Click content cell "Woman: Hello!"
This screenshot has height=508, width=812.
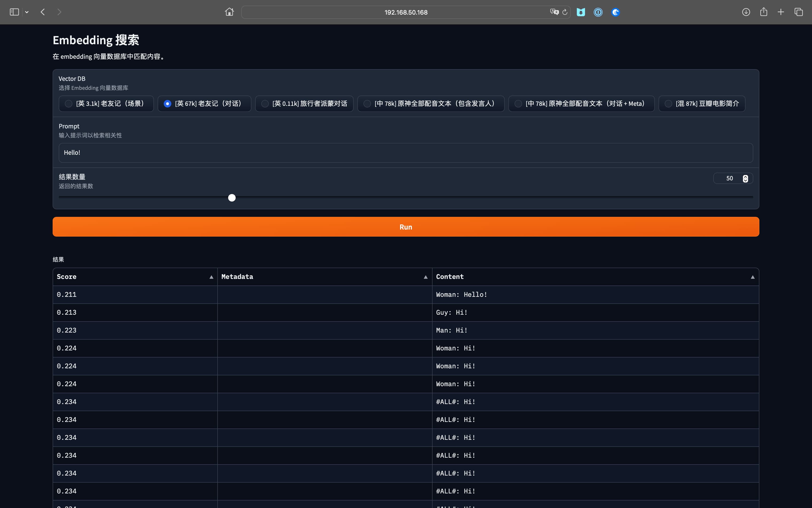pyautogui.click(x=596, y=295)
